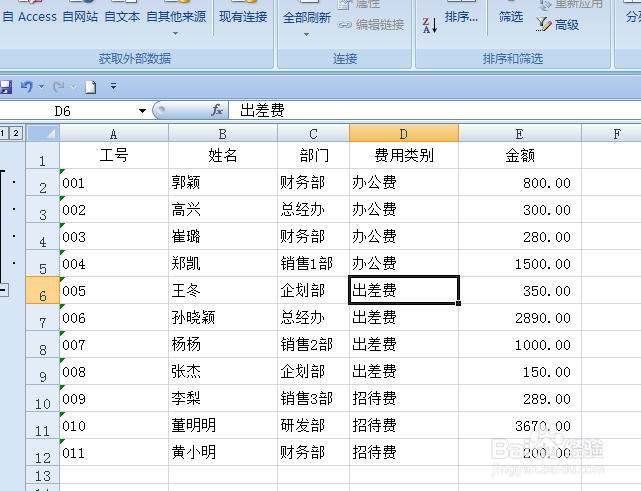Click the cell containing 崔璐

coord(222,236)
